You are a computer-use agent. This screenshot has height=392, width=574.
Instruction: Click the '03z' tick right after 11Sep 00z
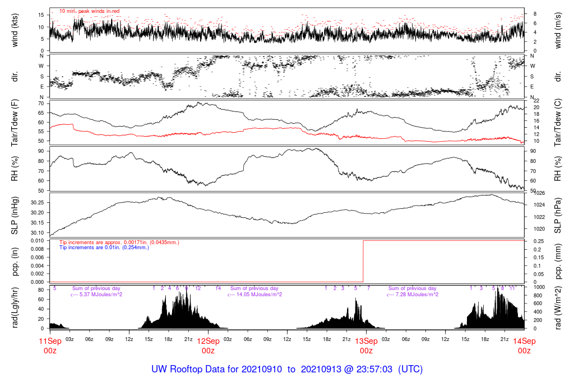(x=70, y=339)
